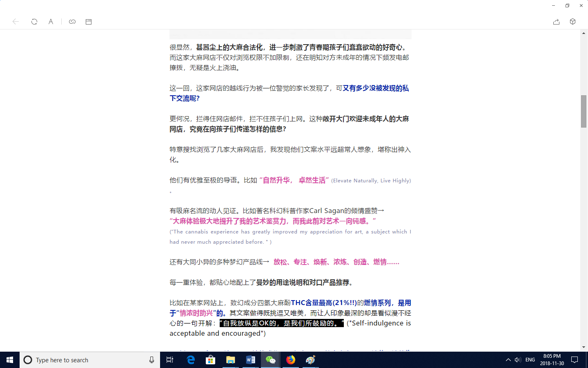Open article in browser window icon
This screenshot has width=588, height=368.
[x=89, y=22]
